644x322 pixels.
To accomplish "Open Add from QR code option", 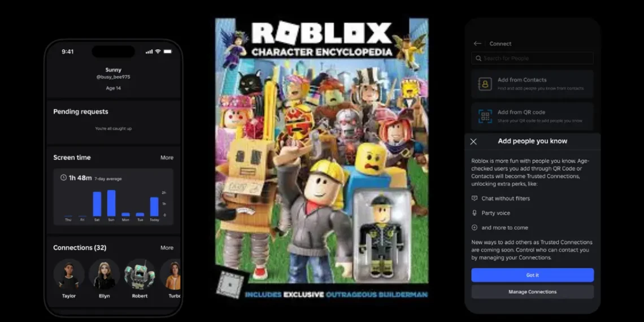I will point(532,116).
